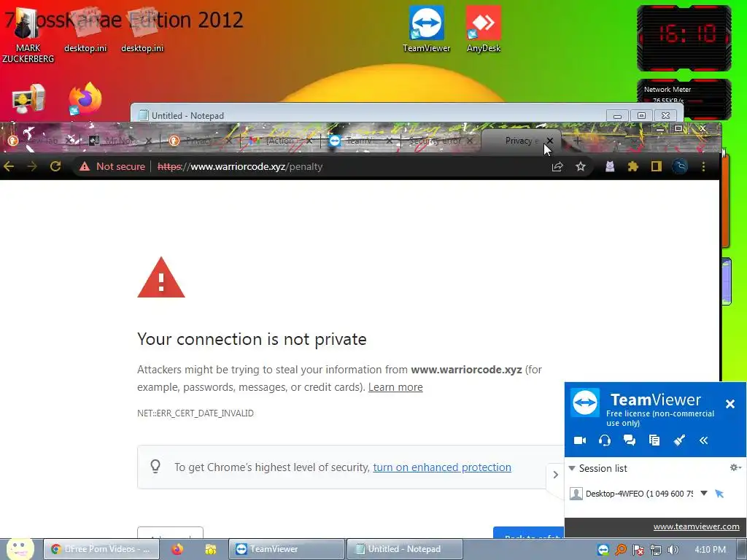
Task: Toggle the Chrome side panel
Action: [x=657, y=166]
